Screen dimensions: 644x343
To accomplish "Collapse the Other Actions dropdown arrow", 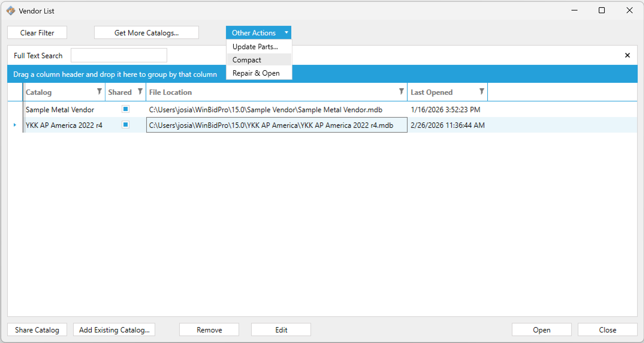I will pyautogui.click(x=286, y=32).
